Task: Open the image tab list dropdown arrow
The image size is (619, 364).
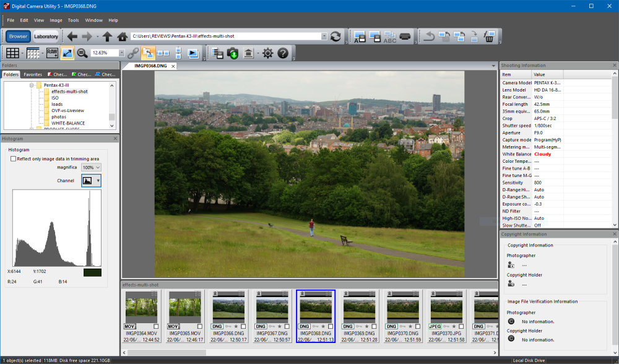Action: point(493,66)
